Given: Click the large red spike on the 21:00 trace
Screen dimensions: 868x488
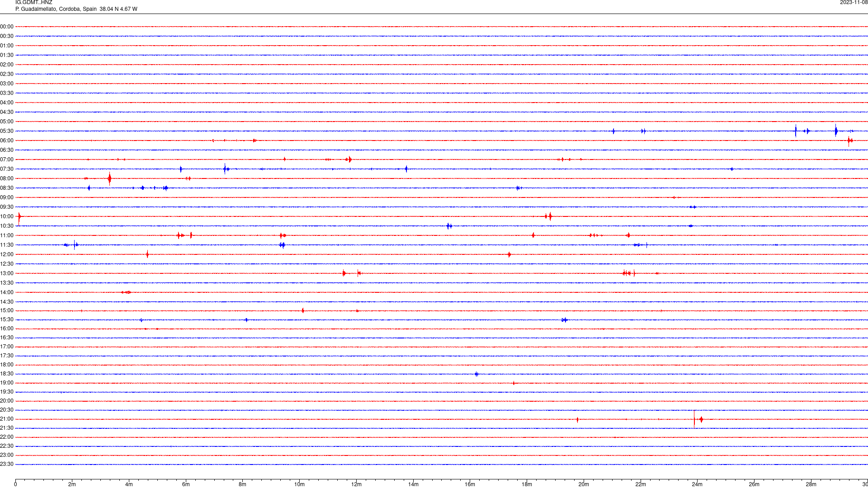Looking at the screenshot, I should [694, 419].
